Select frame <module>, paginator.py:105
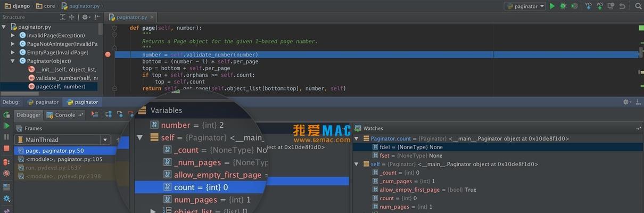 [x=65, y=159]
